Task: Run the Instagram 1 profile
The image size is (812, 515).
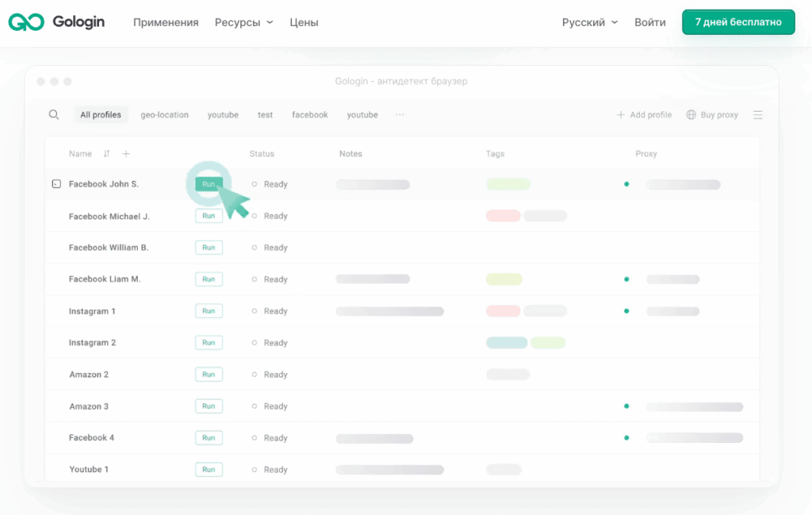Action: (x=209, y=311)
